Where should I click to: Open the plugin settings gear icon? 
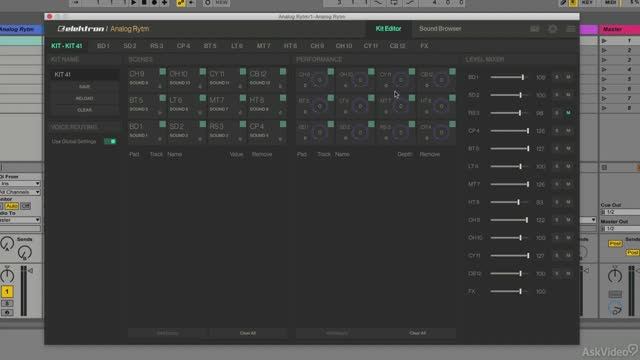point(553,29)
